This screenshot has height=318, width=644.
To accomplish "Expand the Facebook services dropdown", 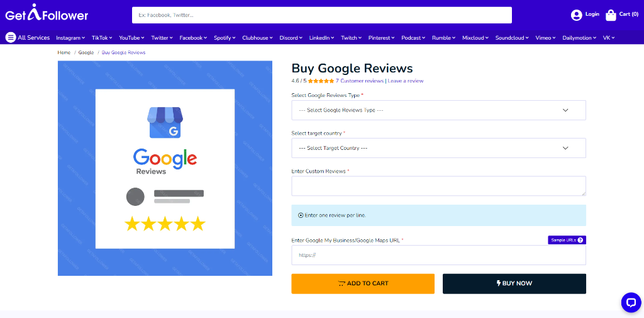I will click(x=193, y=38).
